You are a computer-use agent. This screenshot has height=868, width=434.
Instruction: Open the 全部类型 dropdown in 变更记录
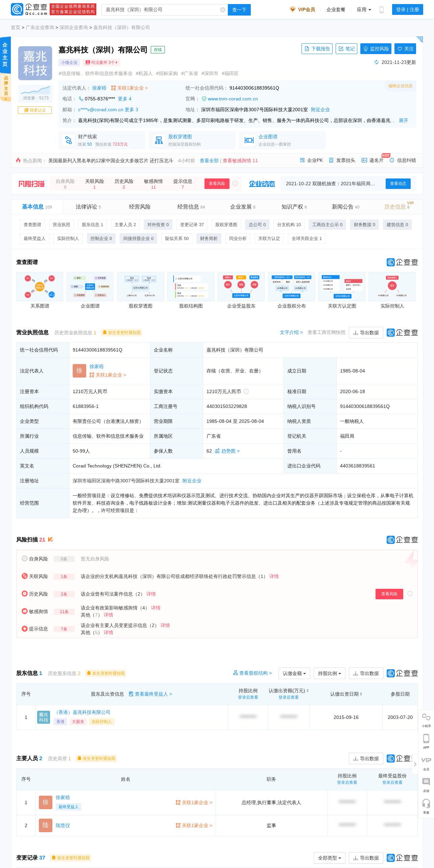(x=329, y=858)
